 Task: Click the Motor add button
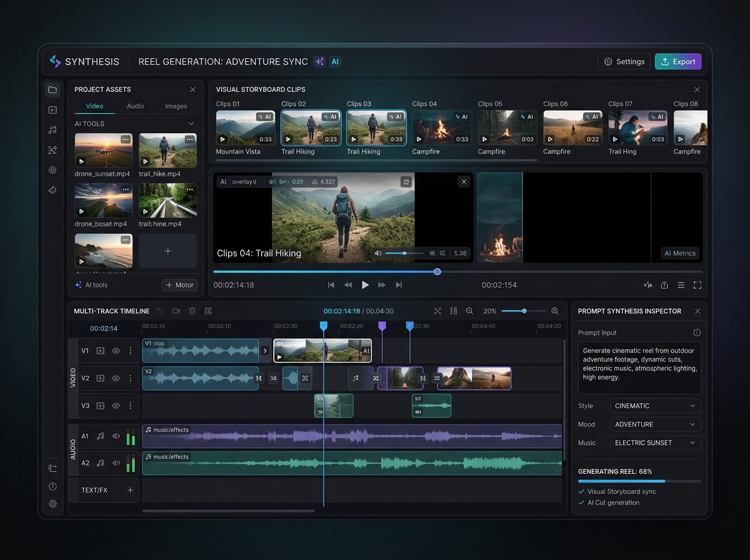click(x=179, y=285)
